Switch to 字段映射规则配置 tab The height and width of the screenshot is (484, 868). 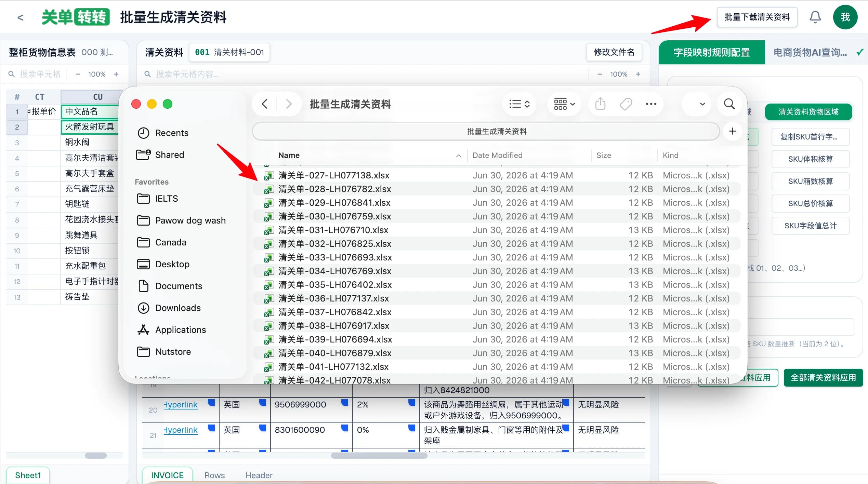711,52
